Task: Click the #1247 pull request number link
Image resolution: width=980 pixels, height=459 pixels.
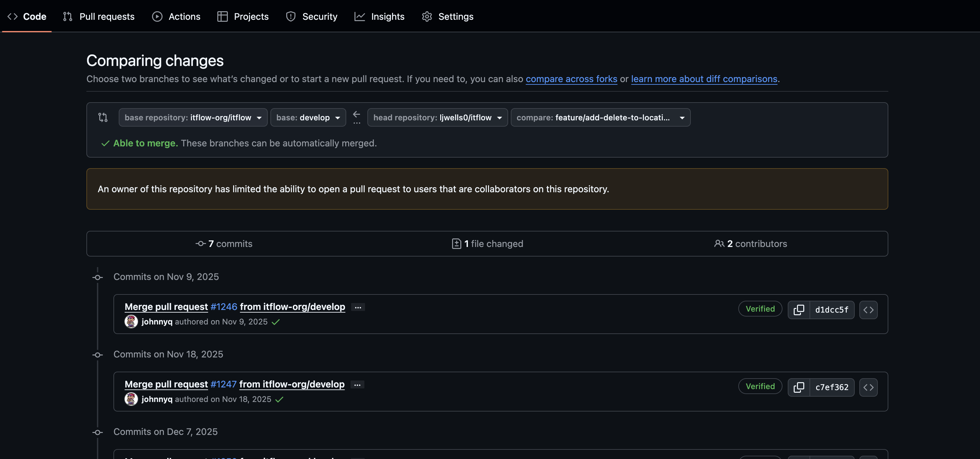Action: pyautogui.click(x=223, y=384)
